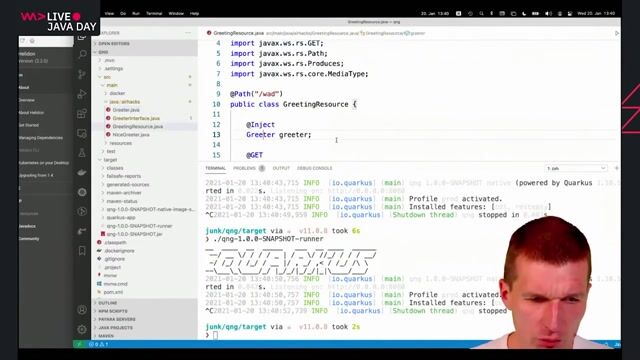
Task: Open the Source Control view
Action: point(82,74)
